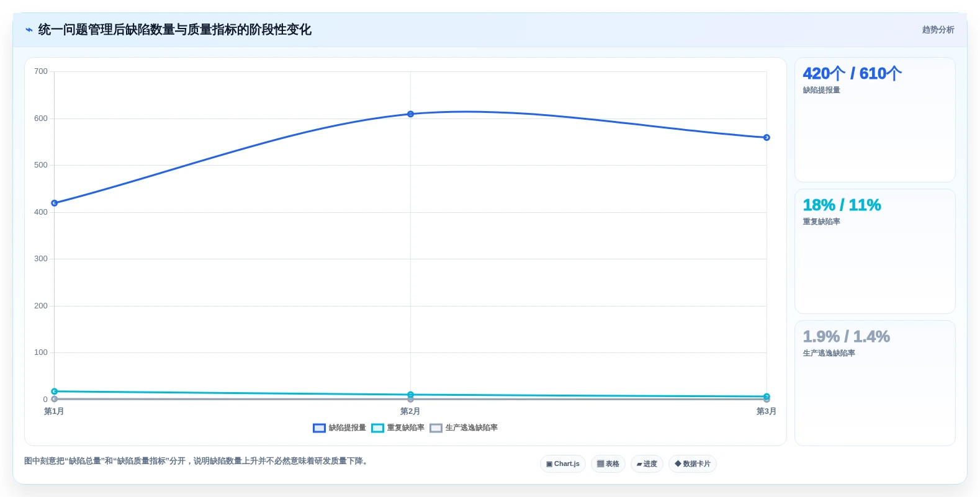Click the 400 y-axis tick label

click(41, 212)
